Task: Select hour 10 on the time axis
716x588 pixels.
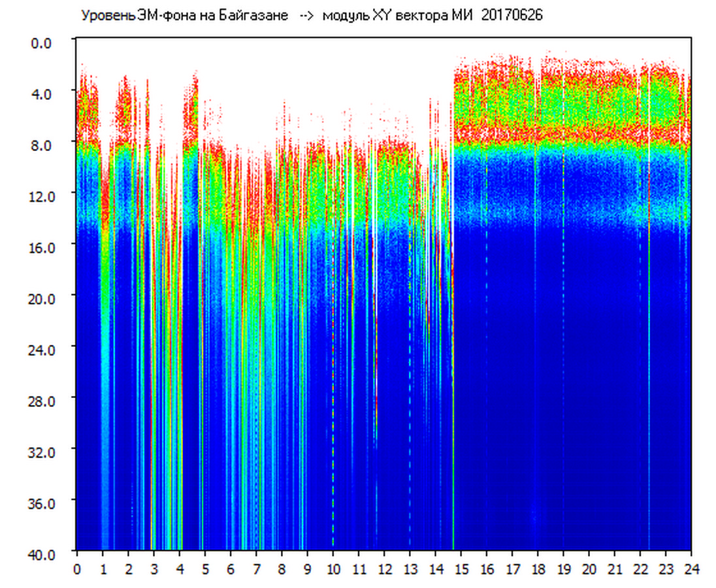Action: point(333,569)
